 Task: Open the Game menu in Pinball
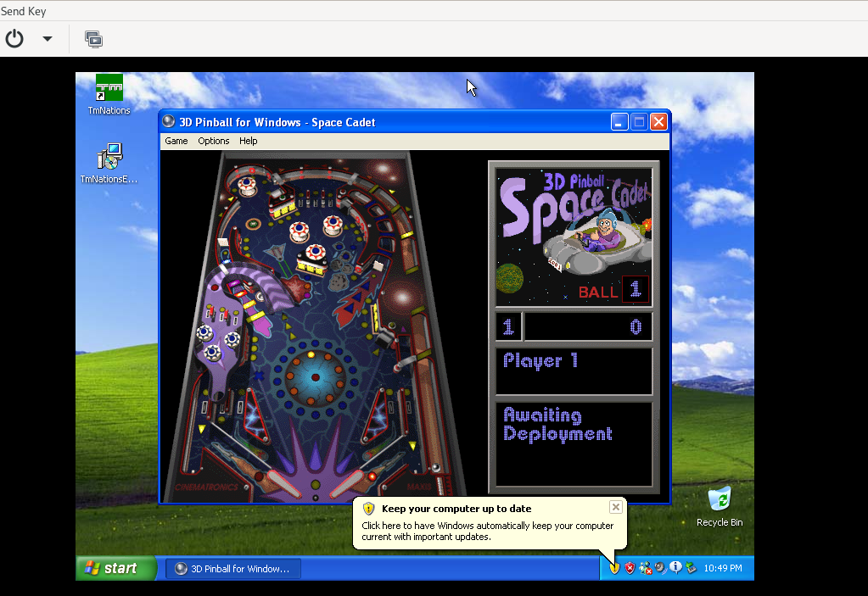(x=176, y=141)
